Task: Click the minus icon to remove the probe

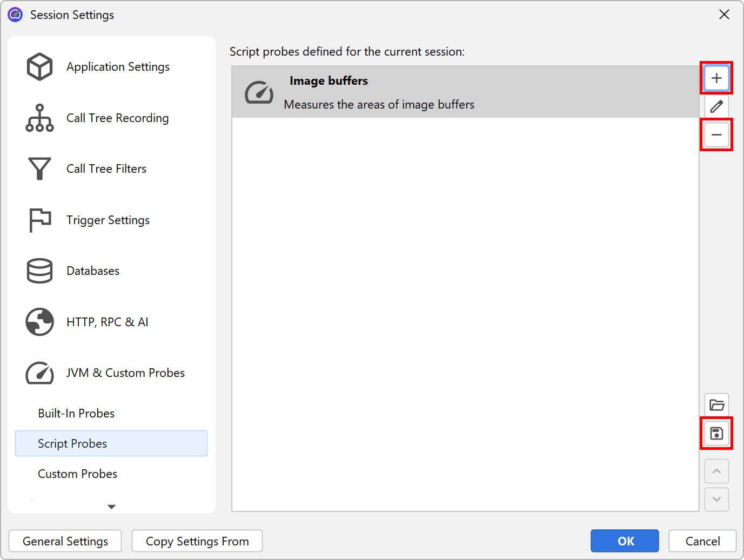Action: [716, 134]
